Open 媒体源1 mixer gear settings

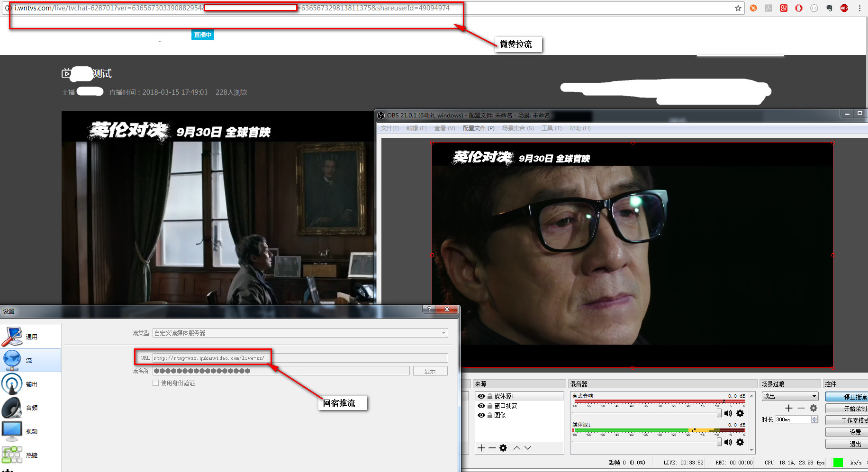(740, 442)
